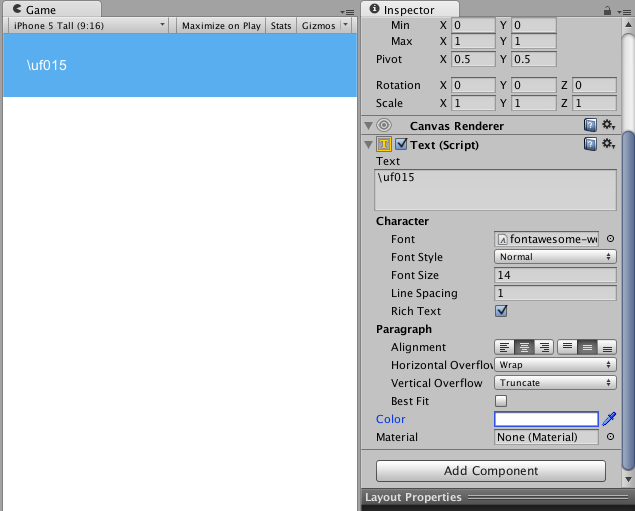Disable the Text (Script) component checkbox
Viewport: 635px width, 511px height.
pyautogui.click(x=401, y=144)
